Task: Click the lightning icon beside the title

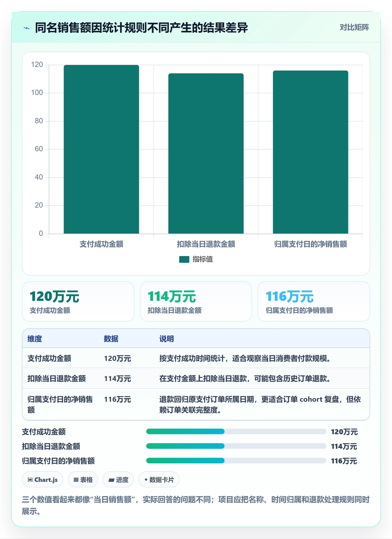Action: pos(27,28)
